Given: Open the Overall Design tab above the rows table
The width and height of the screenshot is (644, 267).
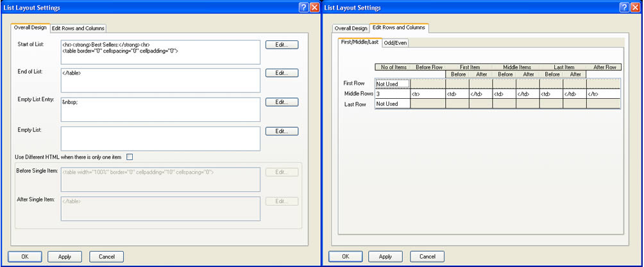Looking at the screenshot, I should click(351, 28).
